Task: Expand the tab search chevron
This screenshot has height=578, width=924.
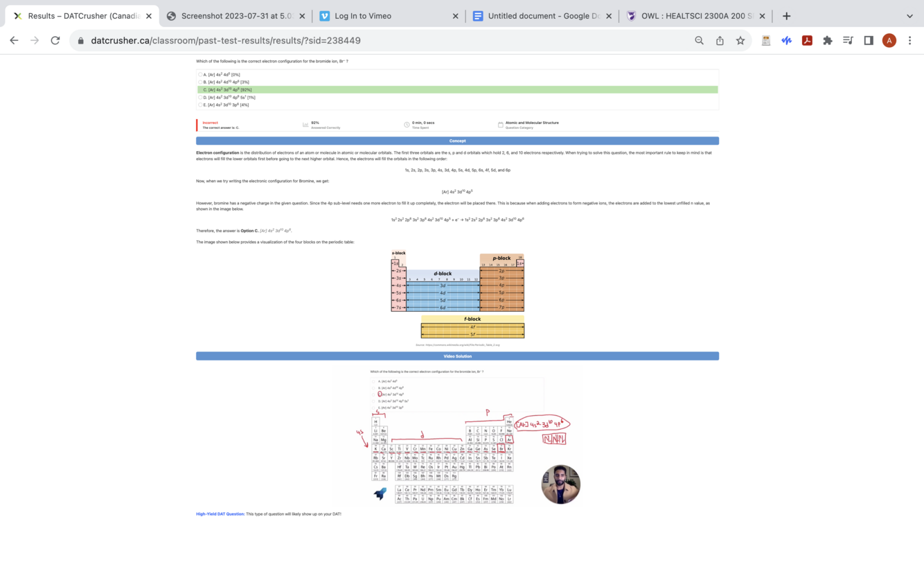Action: coord(909,16)
